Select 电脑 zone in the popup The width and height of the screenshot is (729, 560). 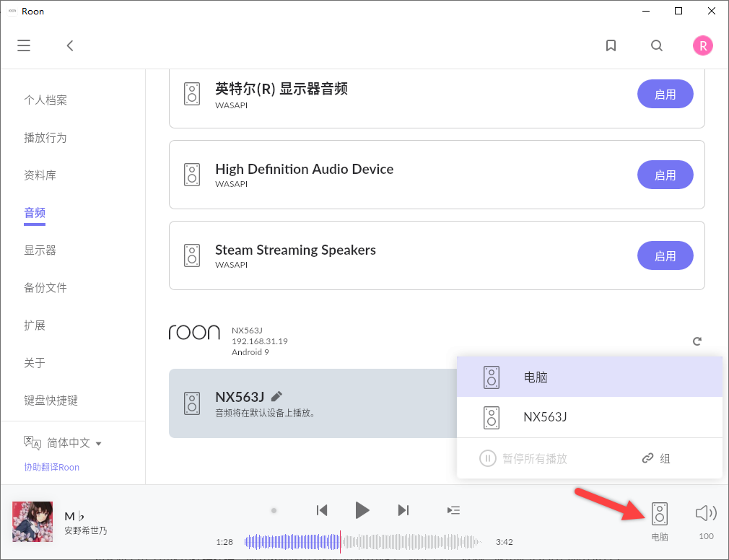click(x=590, y=377)
